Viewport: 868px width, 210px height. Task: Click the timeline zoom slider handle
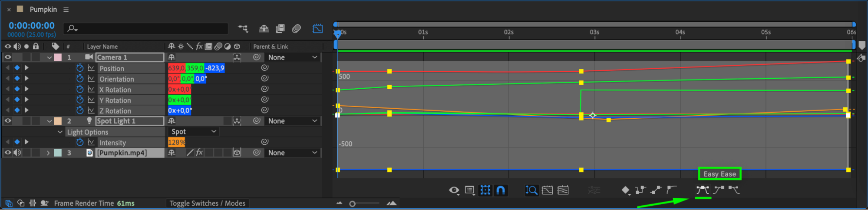[x=352, y=203]
